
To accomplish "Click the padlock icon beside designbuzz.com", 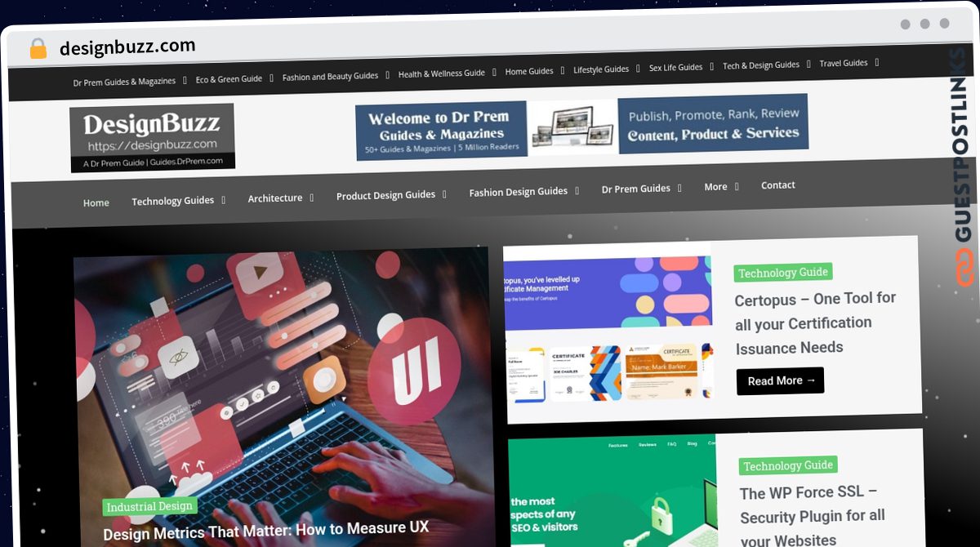I will tap(38, 48).
